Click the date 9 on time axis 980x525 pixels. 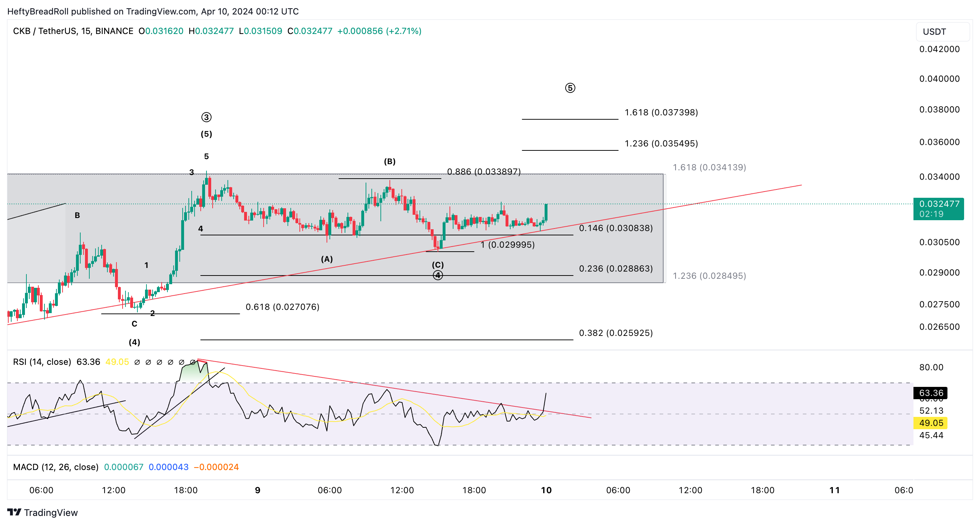257,490
